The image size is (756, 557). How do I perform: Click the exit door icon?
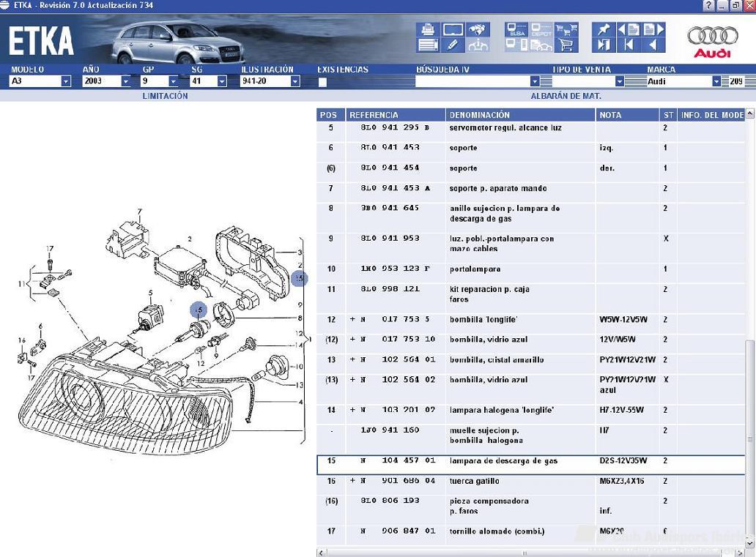pos(603,45)
